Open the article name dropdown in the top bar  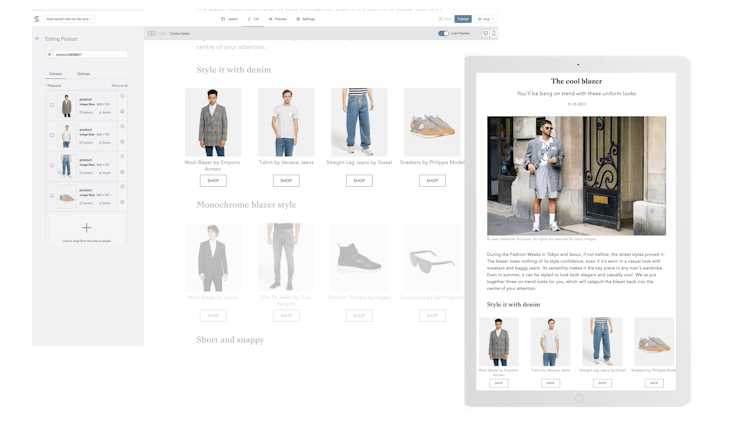(68, 18)
